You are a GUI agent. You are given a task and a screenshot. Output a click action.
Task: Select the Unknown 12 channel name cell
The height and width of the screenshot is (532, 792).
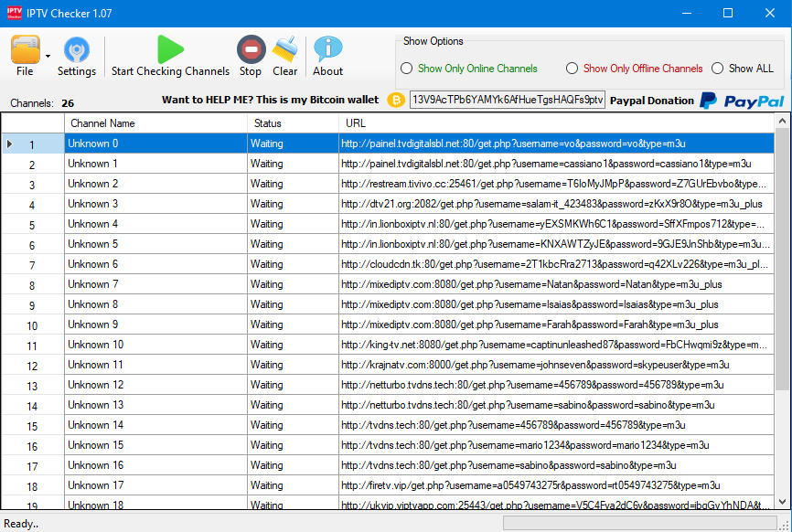tap(156, 385)
